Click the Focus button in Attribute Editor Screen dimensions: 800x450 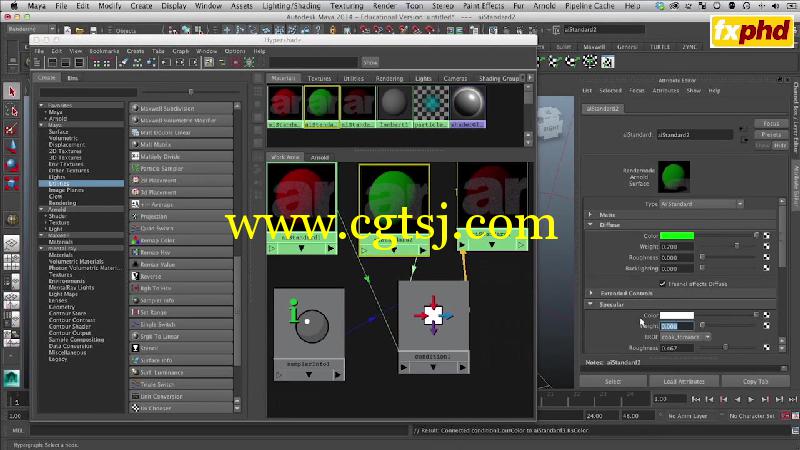click(771, 124)
